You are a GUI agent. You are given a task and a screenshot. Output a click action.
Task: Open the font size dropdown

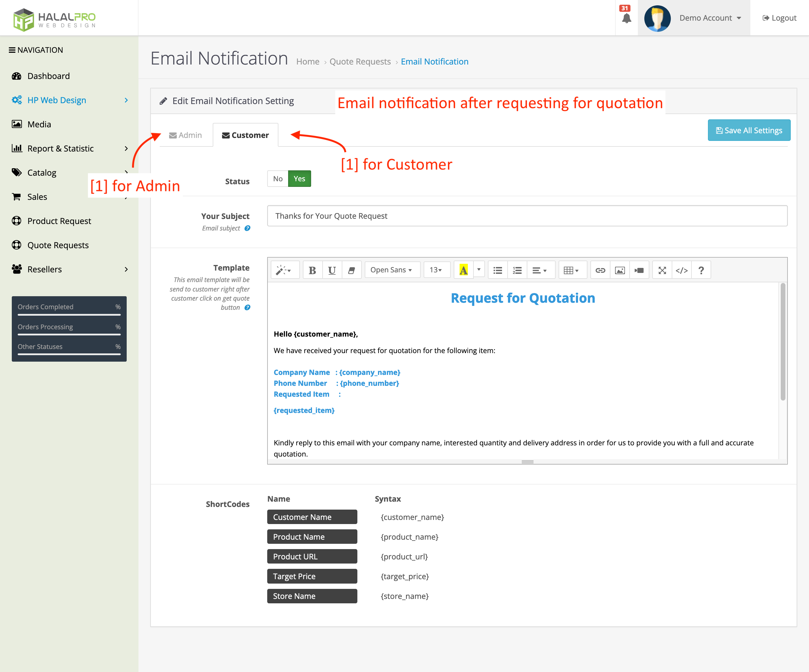click(437, 270)
